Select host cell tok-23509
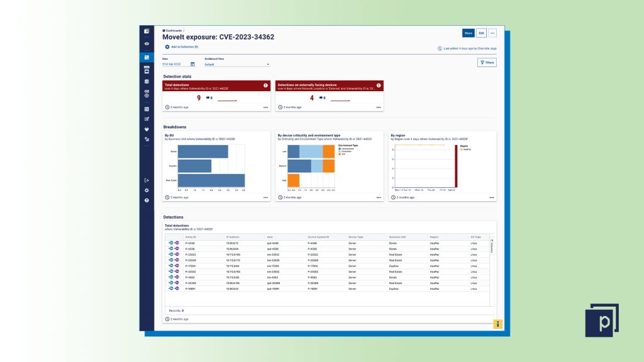644x362 pixels. pyautogui.click(x=273, y=260)
